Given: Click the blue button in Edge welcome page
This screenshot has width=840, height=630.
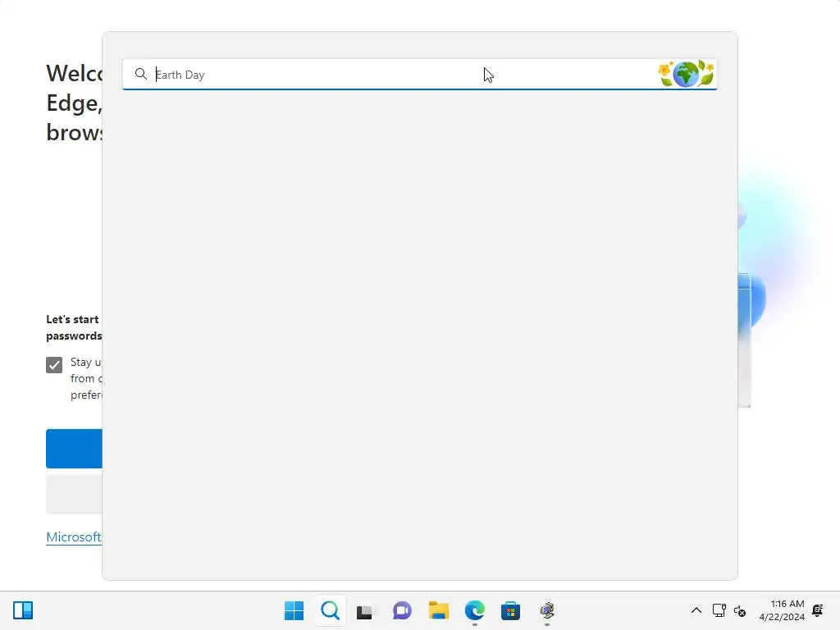Looking at the screenshot, I should (x=74, y=449).
